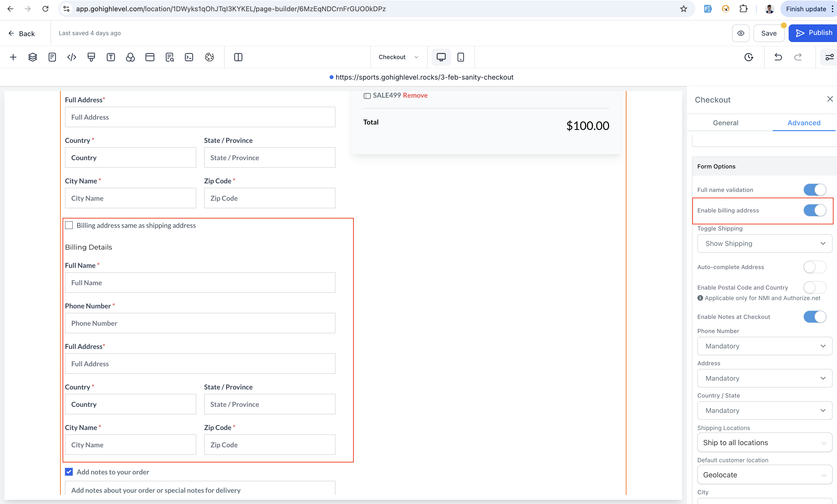
Task: Open the typography T icon
Action: click(x=111, y=57)
